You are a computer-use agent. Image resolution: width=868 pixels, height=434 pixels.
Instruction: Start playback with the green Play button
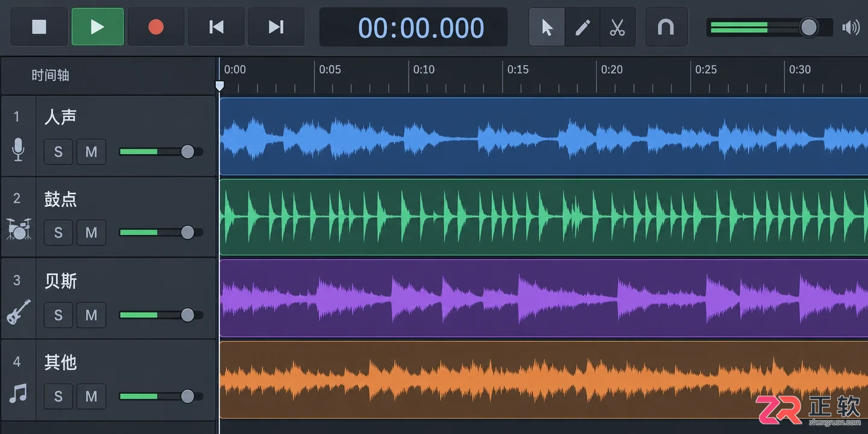[98, 27]
